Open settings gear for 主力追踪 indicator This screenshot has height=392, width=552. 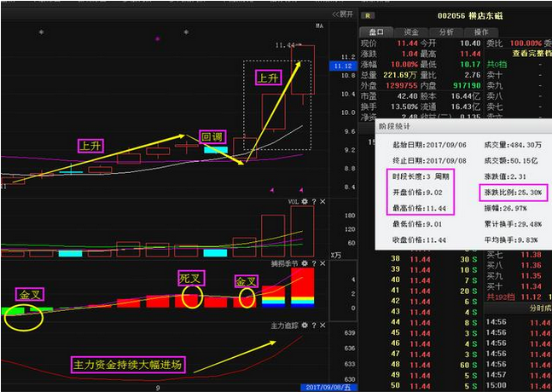[304, 326]
